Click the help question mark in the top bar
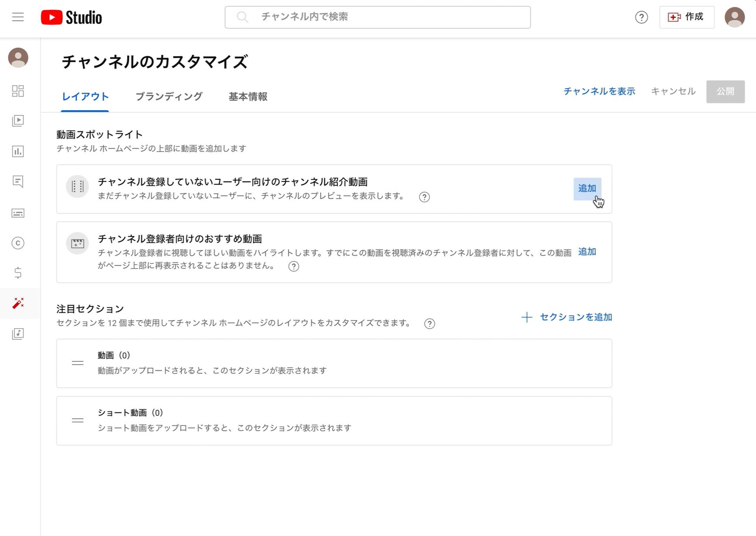The height and width of the screenshot is (536, 756). 641,17
